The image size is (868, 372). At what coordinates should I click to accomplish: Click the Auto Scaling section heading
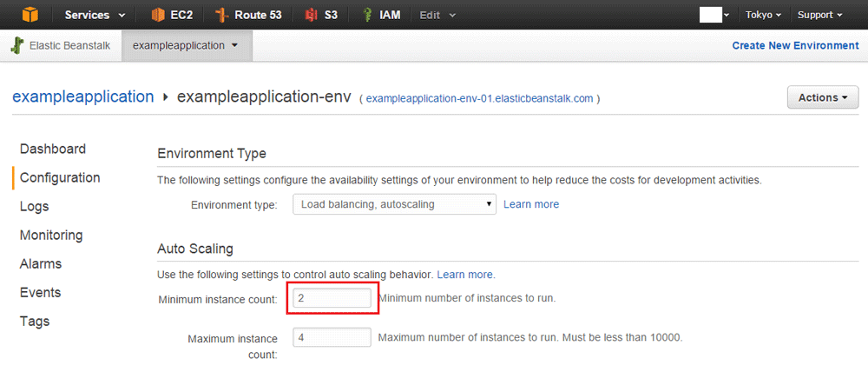[195, 249]
